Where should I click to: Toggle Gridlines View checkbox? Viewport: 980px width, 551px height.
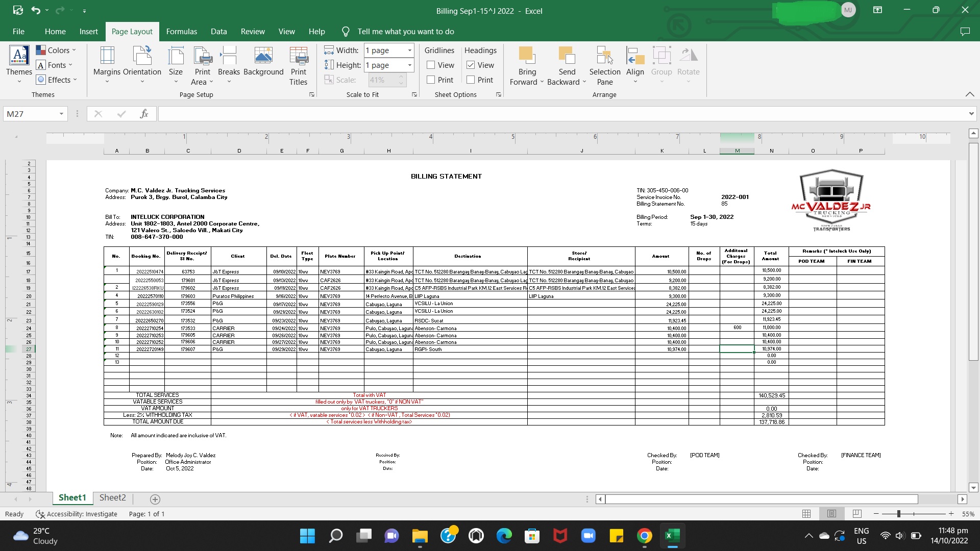click(431, 65)
